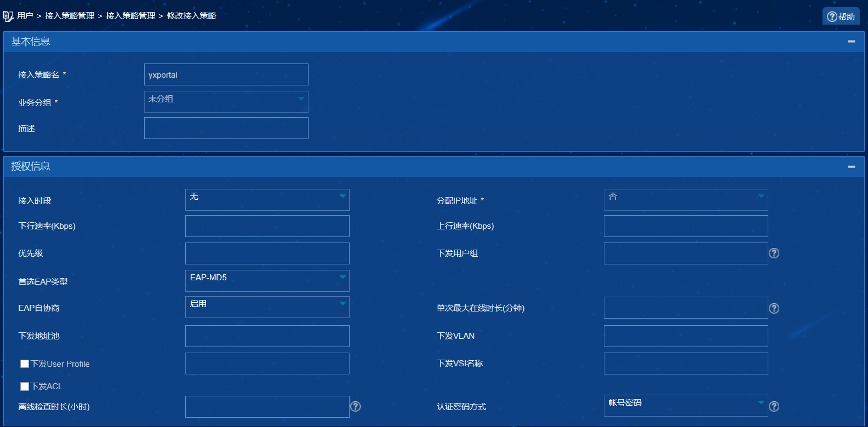Click the 授权信息 section title
The image size is (868, 427).
pyautogui.click(x=31, y=166)
